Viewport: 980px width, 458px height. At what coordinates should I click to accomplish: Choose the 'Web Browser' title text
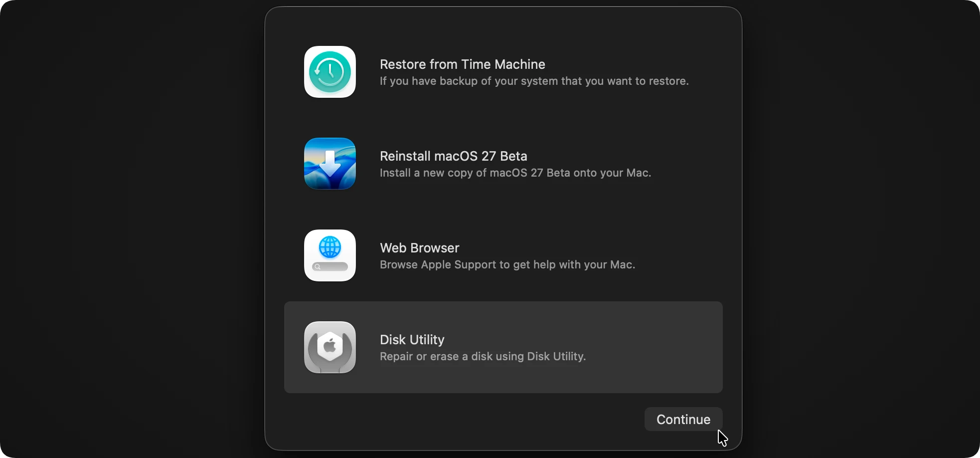tap(419, 248)
